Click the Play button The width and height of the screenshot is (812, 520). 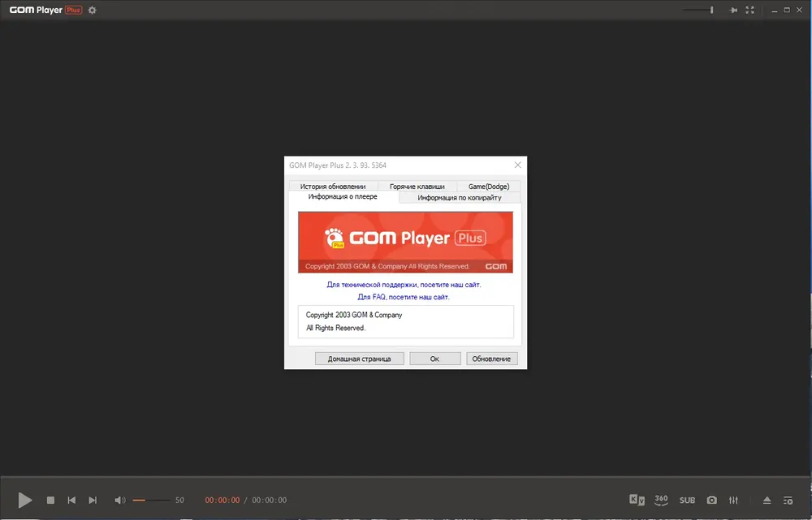25,500
